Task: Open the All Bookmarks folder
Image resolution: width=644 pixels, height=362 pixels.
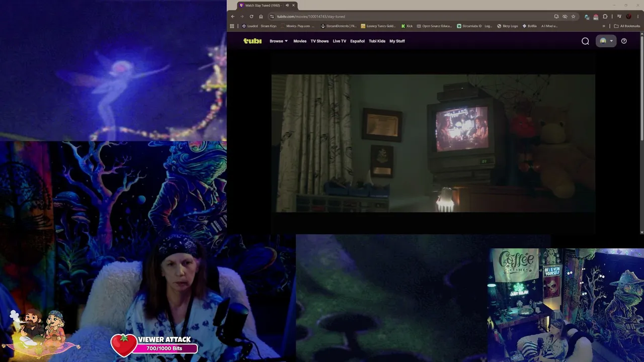Action: [627, 26]
